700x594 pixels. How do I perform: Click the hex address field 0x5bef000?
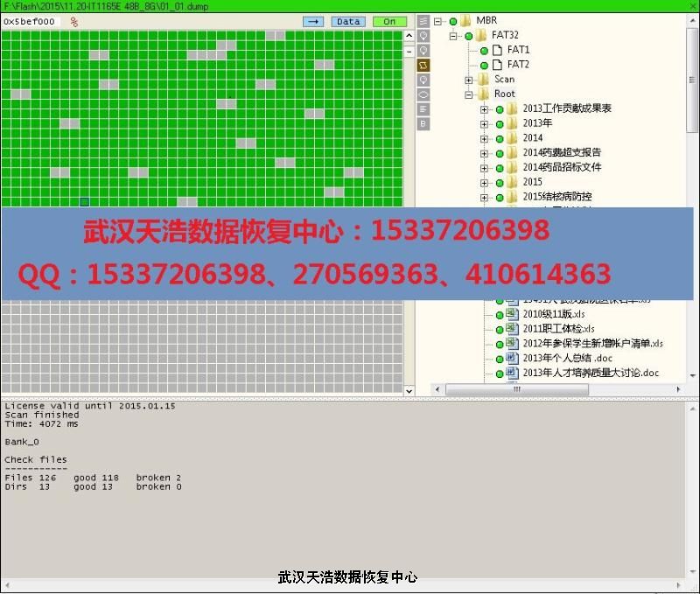pyautogui.click(x=30, y=22)
